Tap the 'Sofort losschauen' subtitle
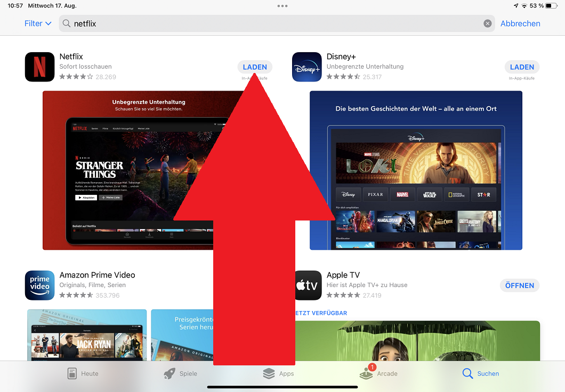This screenshot has width=565, height=392. coord(85,67)
